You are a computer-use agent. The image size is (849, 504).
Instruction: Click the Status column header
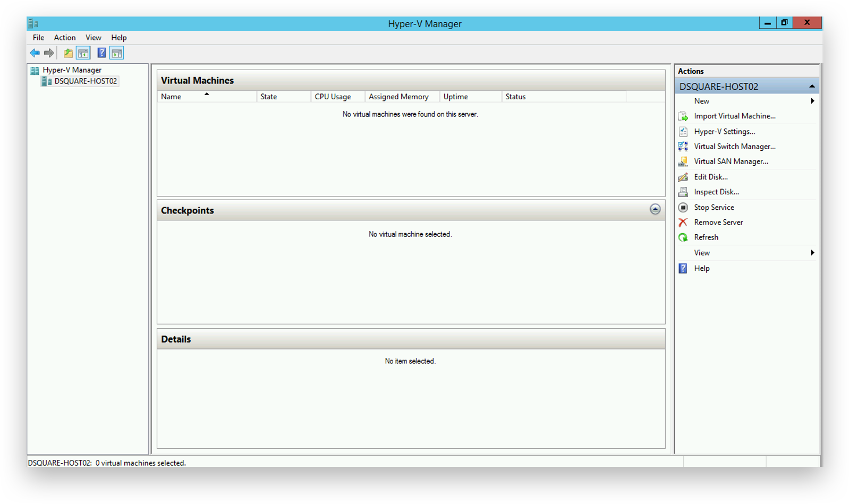click(x=564, y=97)
